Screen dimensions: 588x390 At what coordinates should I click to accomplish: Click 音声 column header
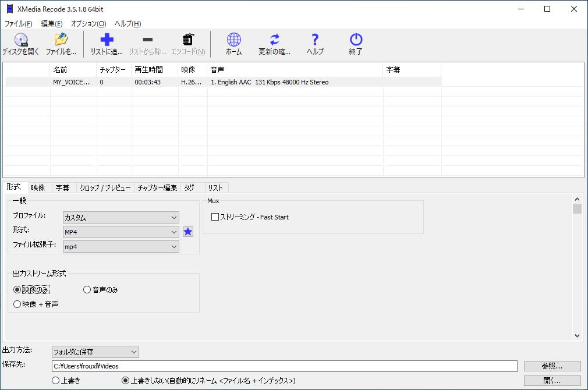pos(295,70)
